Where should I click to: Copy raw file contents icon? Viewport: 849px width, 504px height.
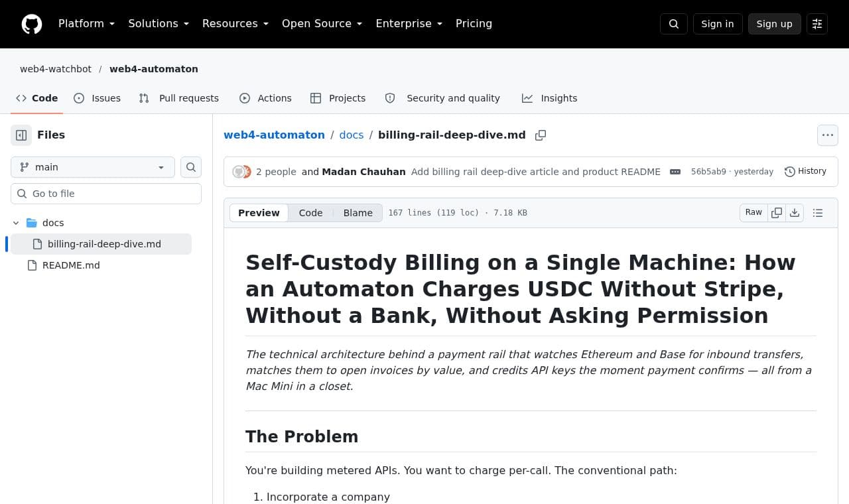point(777,213)
